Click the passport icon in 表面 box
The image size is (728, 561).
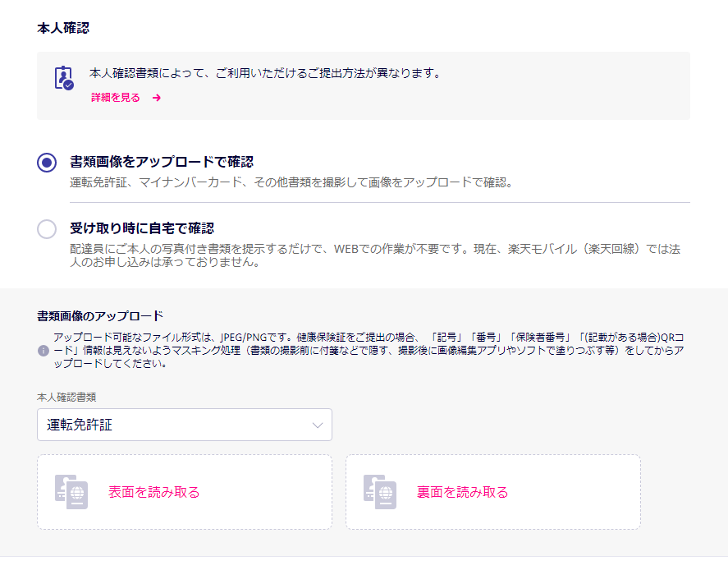click(x=71, y=492)
